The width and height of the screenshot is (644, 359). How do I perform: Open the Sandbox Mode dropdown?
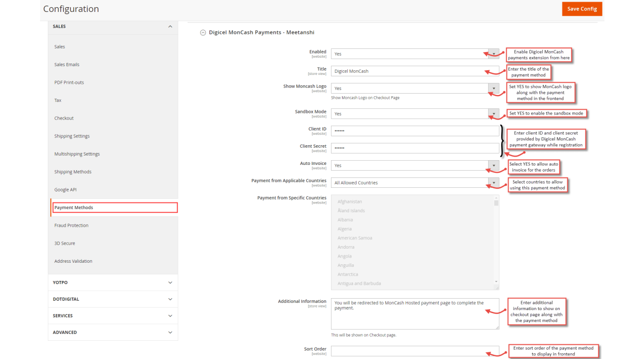click(x=415, y=113)
